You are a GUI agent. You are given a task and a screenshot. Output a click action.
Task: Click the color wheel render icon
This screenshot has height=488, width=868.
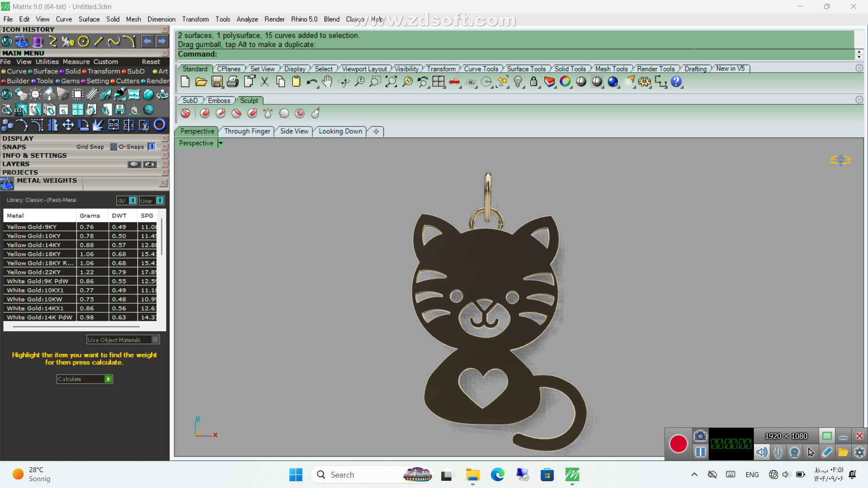coord(565,82)
